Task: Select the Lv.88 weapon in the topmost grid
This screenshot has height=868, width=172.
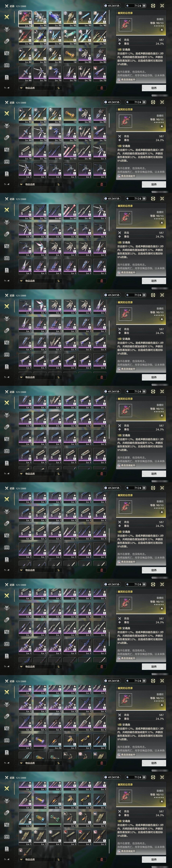Action: [40, 37]
